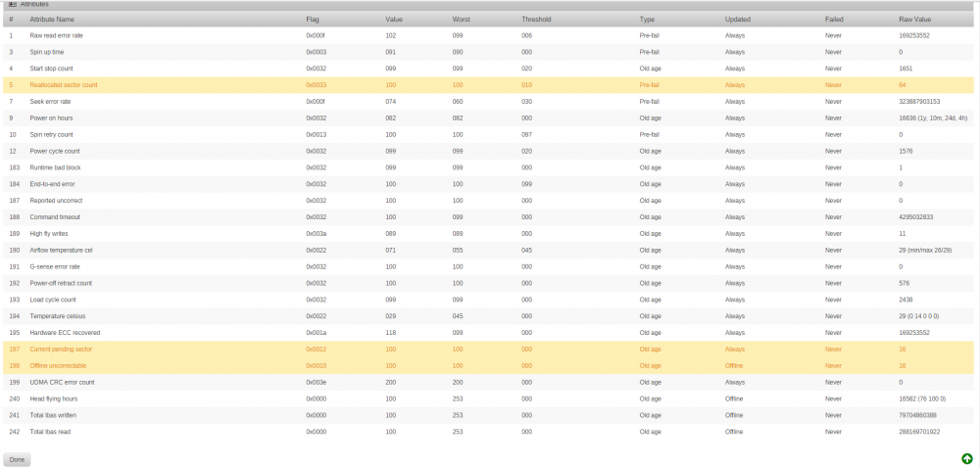
Task: Select the UDMA CRC error count attribute
Action: [x=62, y=382]
